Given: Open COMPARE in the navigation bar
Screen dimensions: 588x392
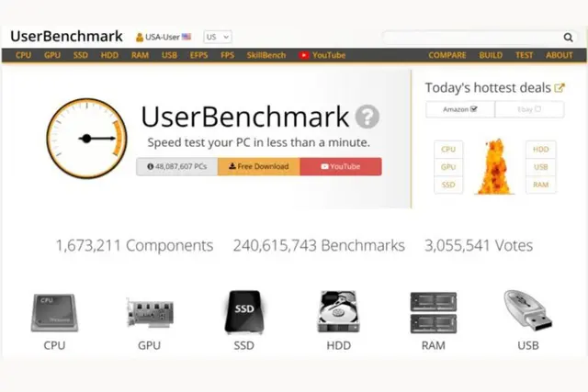Looking at the screenshot, I should click(x=447, y=55).
